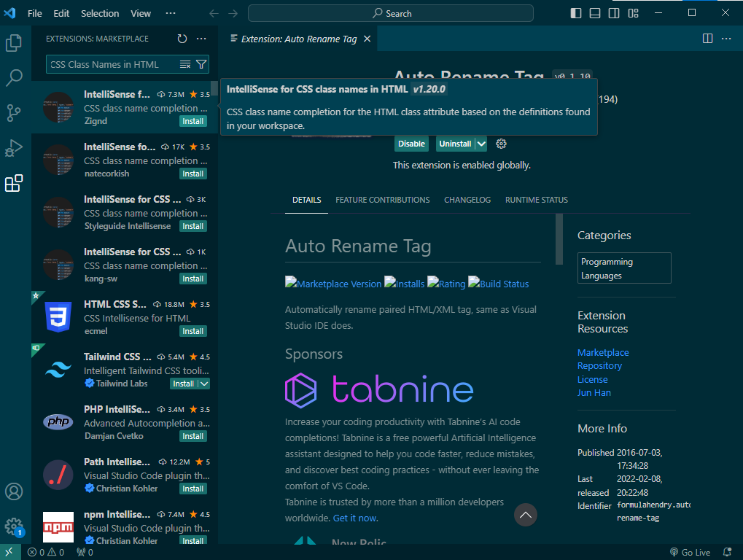Switch to Feature Contributions tab
743x560 pixels.
[x=382, y=200]
